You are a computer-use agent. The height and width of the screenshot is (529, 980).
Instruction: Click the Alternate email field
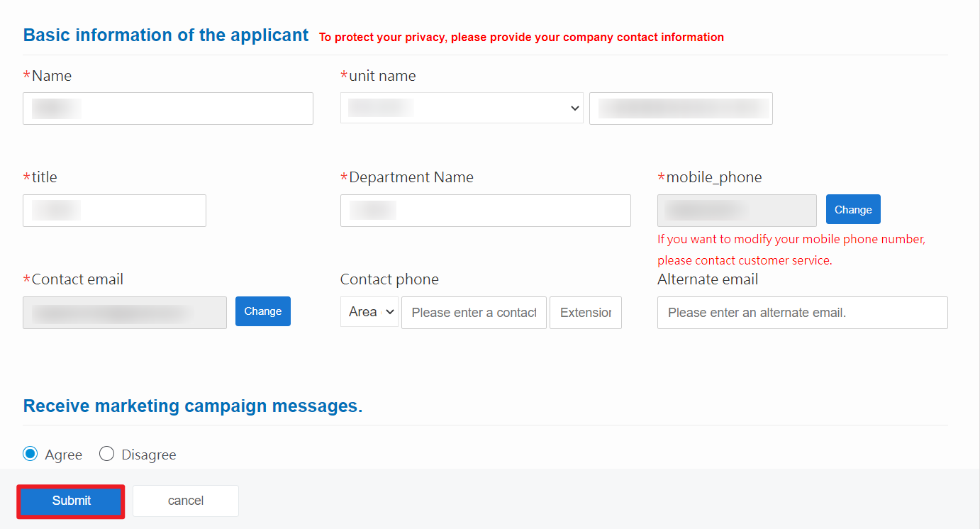[x=803, y=313]
